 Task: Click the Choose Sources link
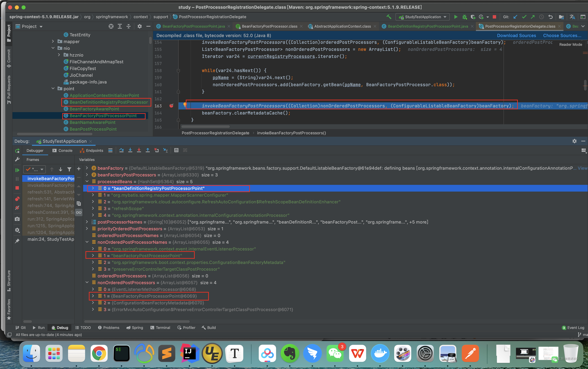tap(562, 35)
